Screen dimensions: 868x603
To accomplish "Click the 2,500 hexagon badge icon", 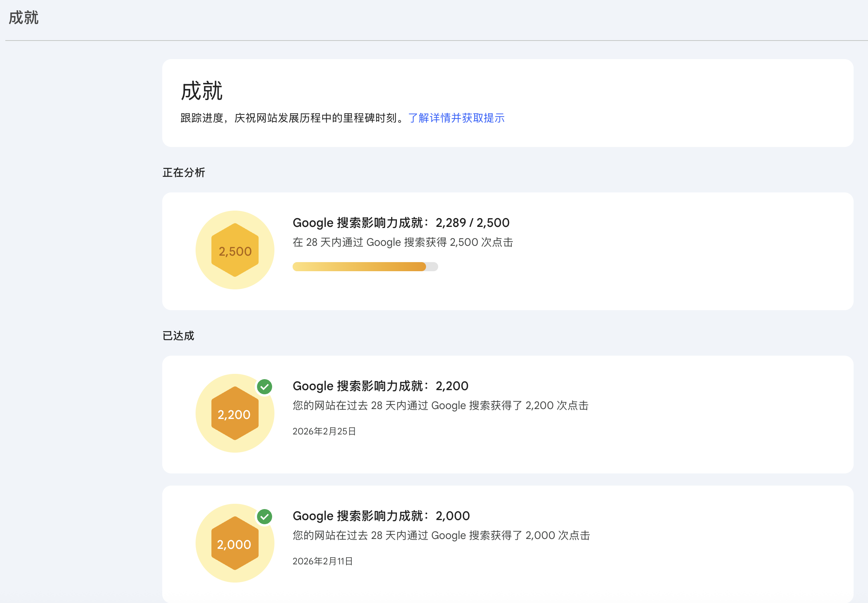I will point(235,250).
